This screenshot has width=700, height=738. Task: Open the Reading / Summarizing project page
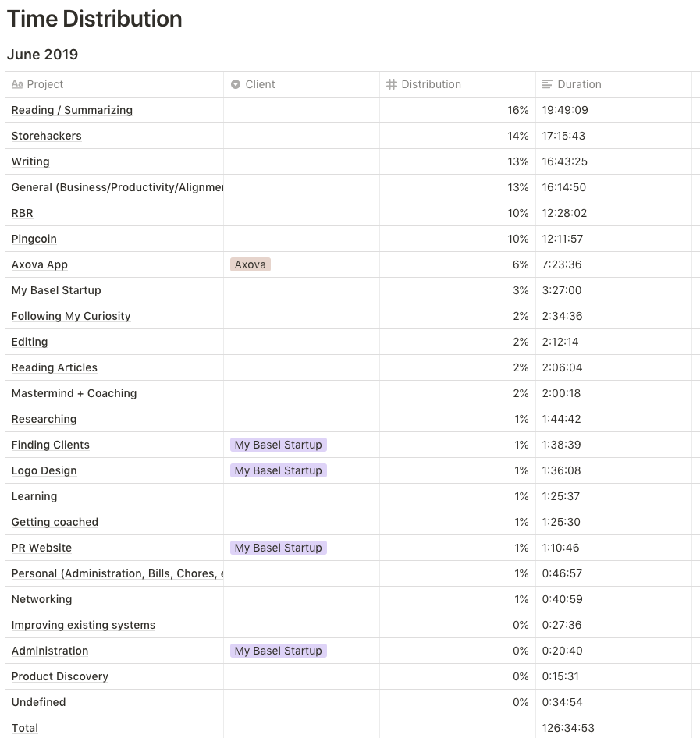click(x=72, y=110)
